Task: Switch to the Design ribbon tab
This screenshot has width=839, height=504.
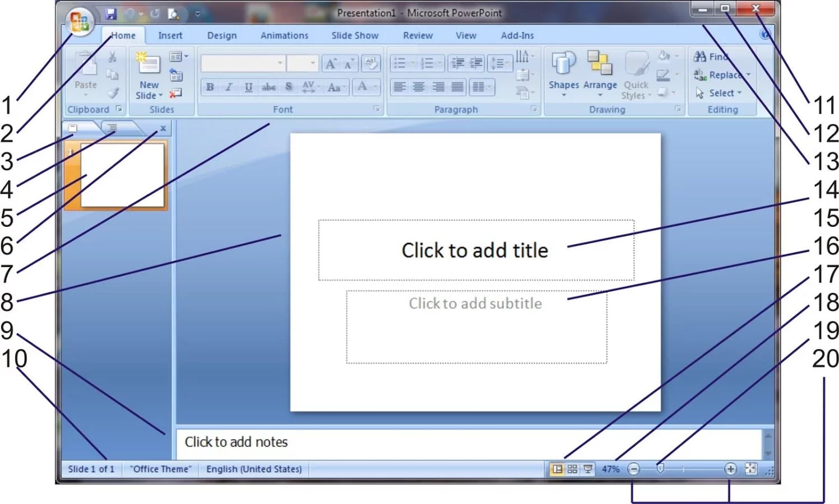Action: coord(222,35)
